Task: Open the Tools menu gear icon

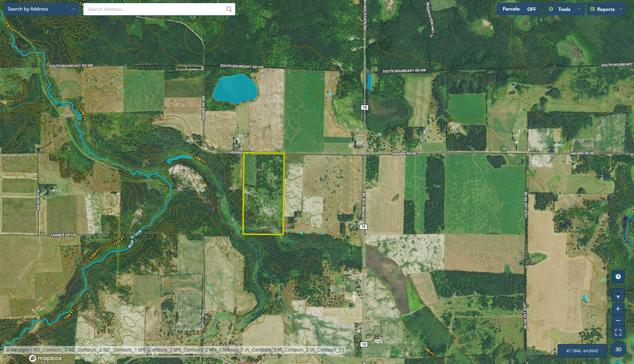Action: [x=551, y=9]
